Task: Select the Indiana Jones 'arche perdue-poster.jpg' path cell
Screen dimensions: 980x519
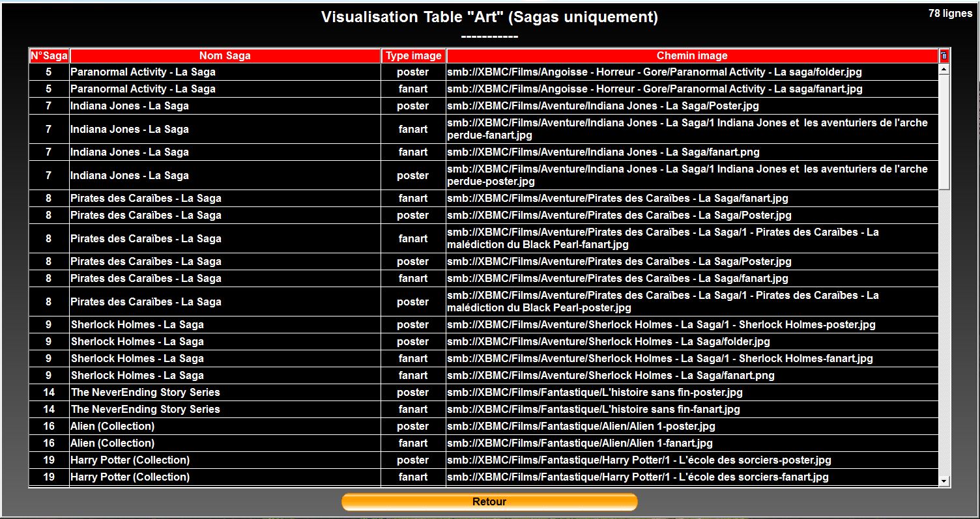Action: point(692,175)
